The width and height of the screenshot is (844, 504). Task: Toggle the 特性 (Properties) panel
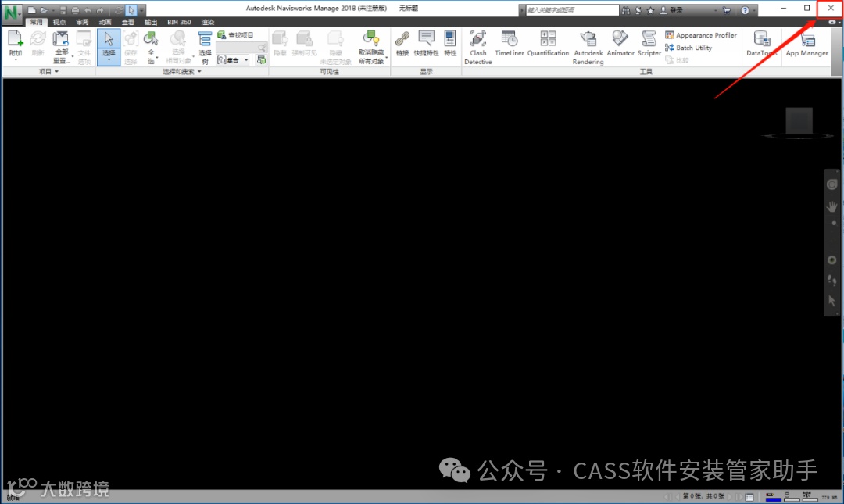pos(450,44)
